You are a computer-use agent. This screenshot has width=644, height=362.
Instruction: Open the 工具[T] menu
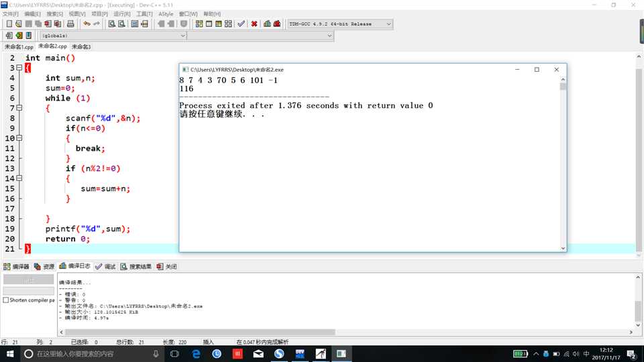pyautogui.click(x=144, y=14)
